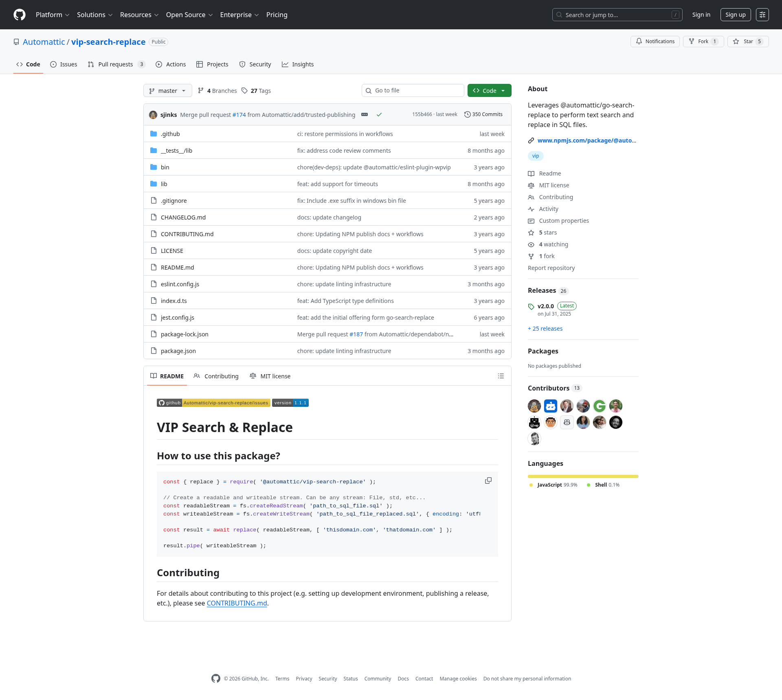
Task: Open the Security tab
Action: 255,64
